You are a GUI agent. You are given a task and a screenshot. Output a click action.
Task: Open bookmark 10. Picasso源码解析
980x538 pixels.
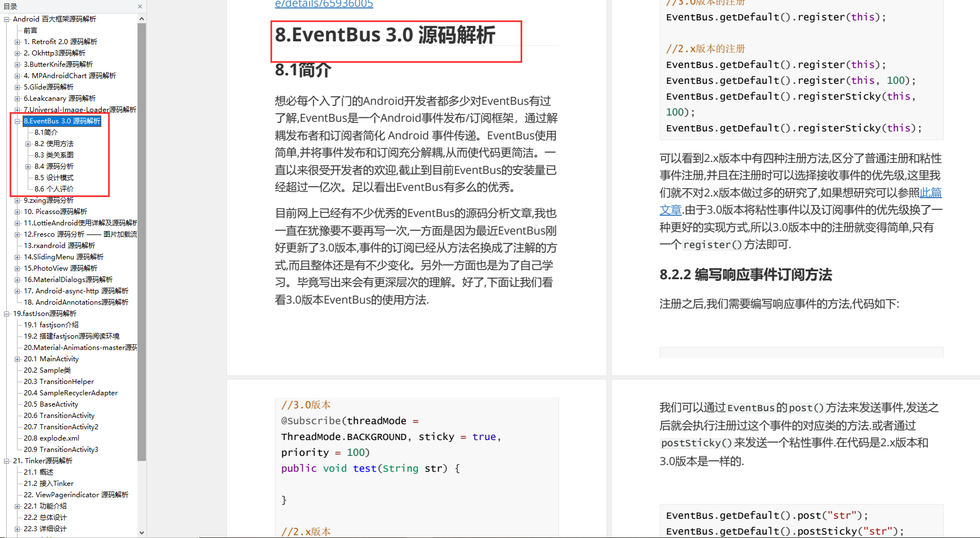pyautogui.click(x=55, y=212)
